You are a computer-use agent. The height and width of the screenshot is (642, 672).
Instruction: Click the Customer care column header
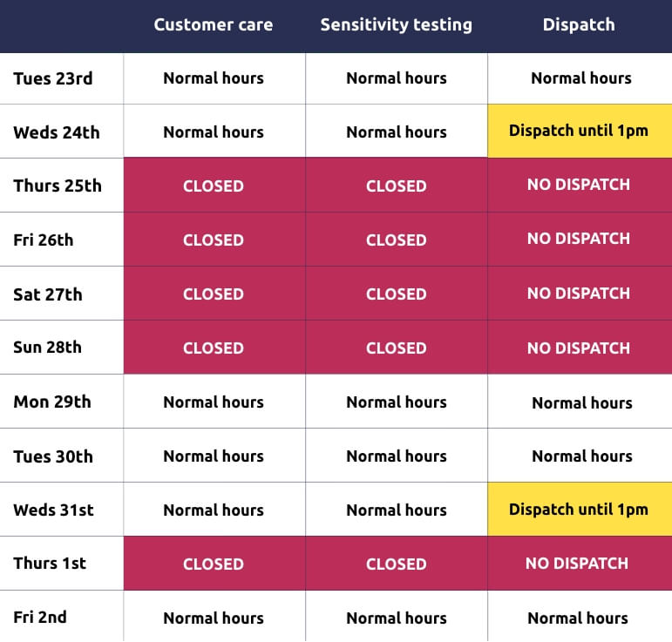click(x=214, y=25)
